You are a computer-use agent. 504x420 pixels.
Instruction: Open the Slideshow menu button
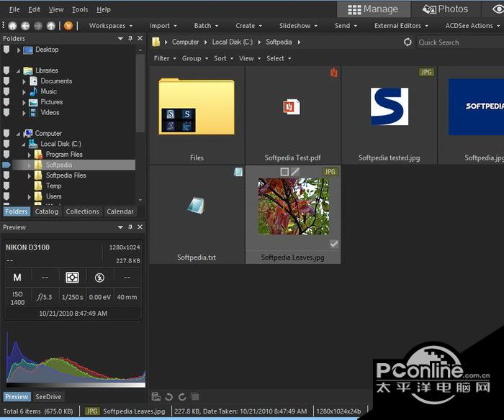pos(298,26)
